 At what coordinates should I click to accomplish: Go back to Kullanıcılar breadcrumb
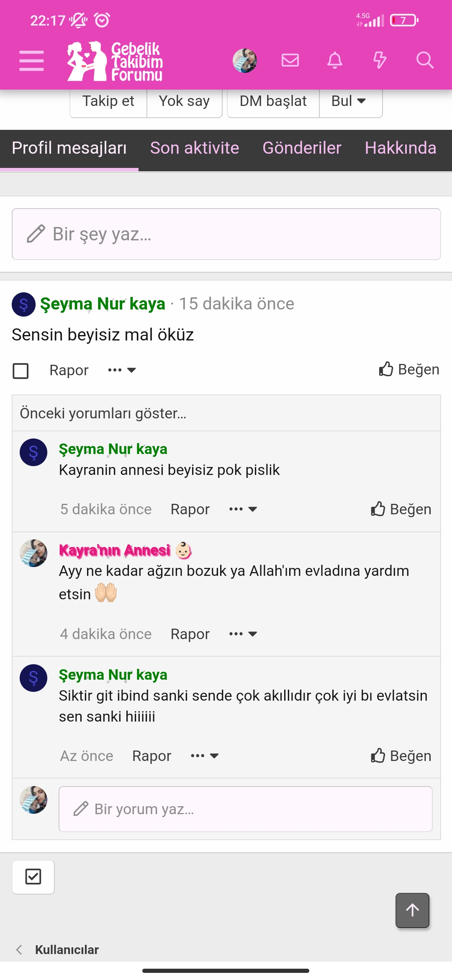pyautogui.click(x=67, y=950)
